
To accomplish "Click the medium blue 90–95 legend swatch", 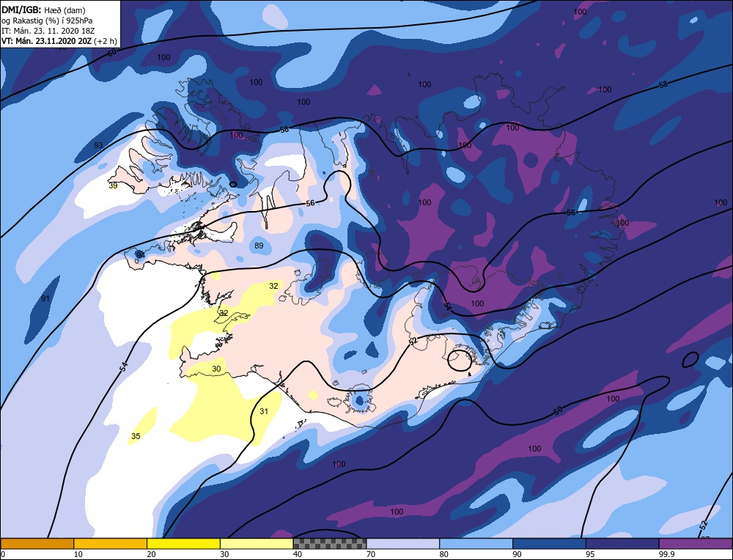I will pyautogui.click(x=549, y=543).
